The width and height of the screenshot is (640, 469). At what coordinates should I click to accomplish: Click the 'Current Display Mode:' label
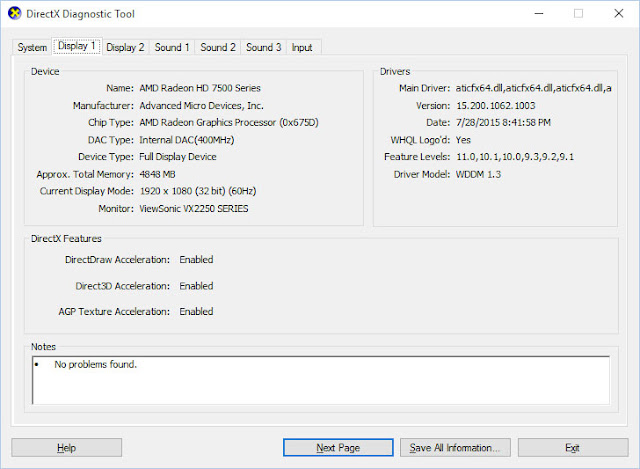87,191
